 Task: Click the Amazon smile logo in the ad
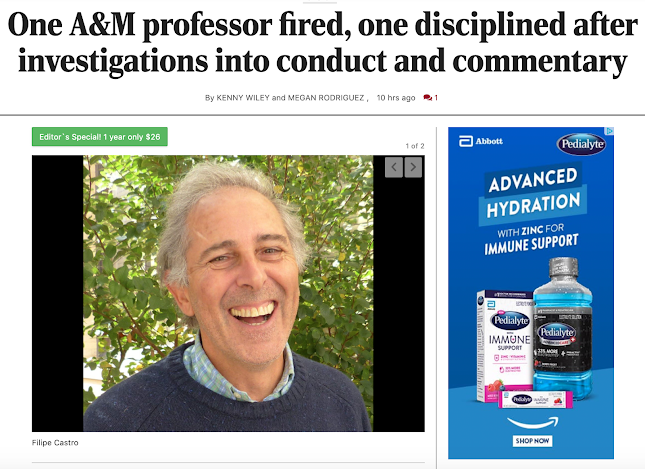[x=533, y=423]
